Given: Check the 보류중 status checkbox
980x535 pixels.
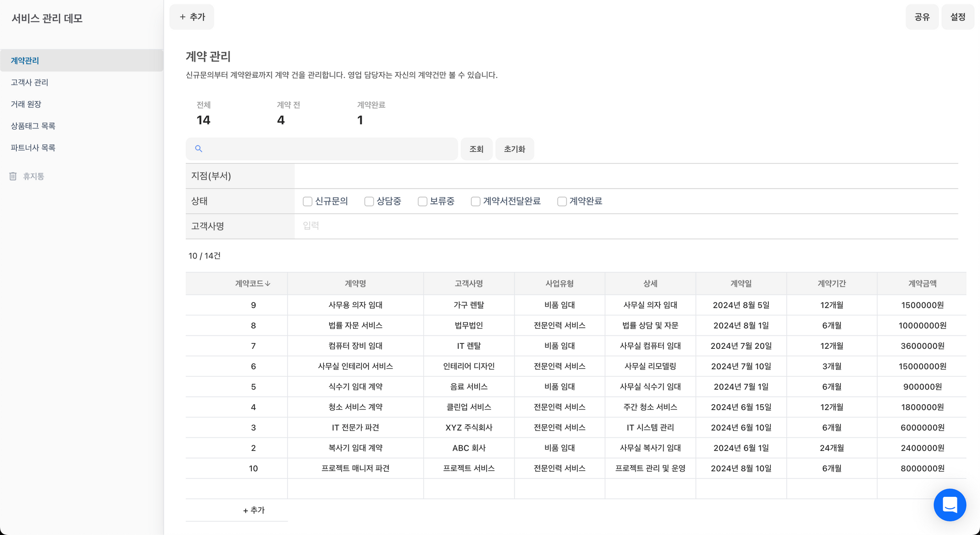Looking at the screenshot, I should coord(422,201).
